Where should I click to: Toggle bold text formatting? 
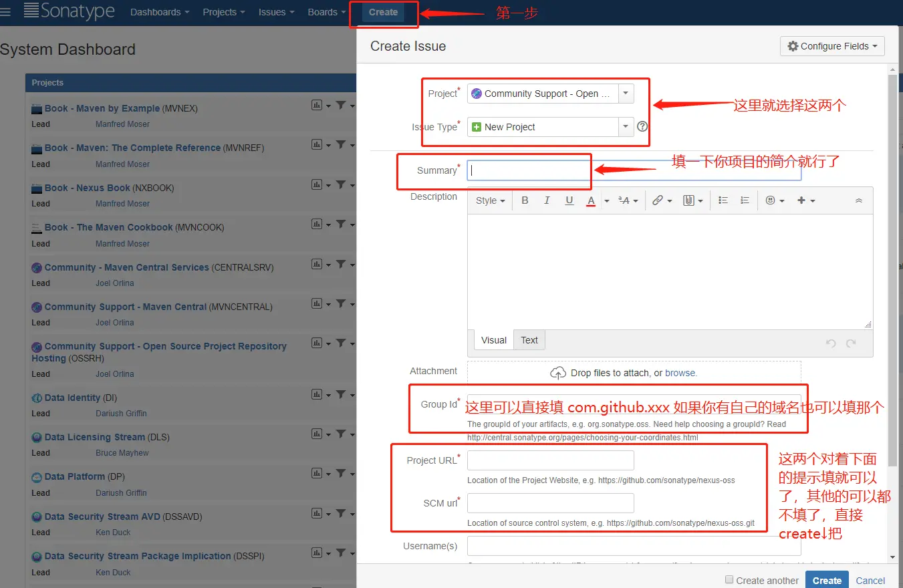click(x=525, y=200)
